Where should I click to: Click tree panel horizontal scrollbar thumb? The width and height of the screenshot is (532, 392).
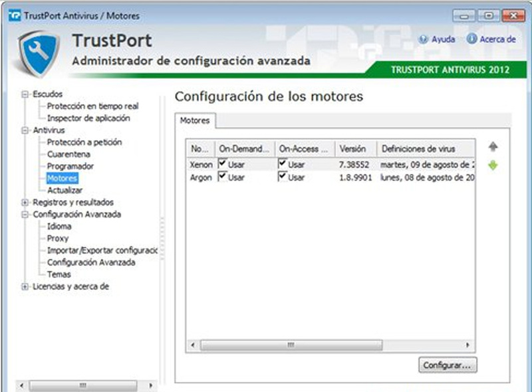83,385
